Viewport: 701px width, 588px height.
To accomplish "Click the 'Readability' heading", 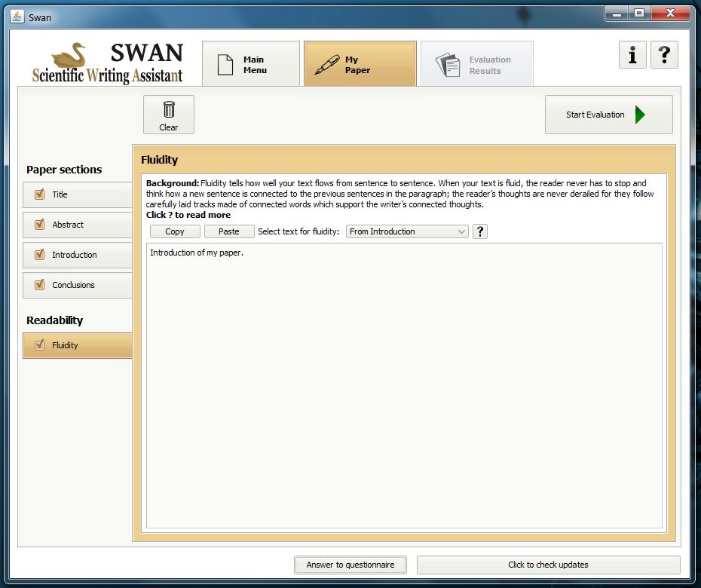I will click(54, 320).
